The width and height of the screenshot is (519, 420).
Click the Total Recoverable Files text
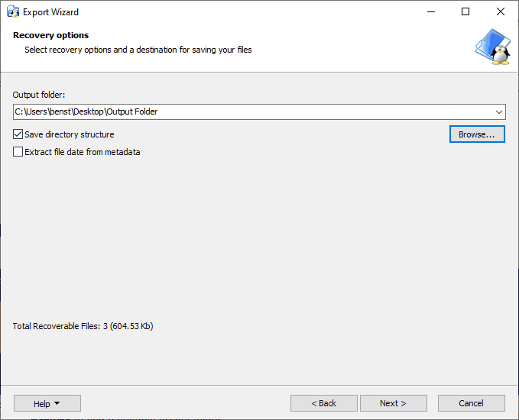click(83, 326)
